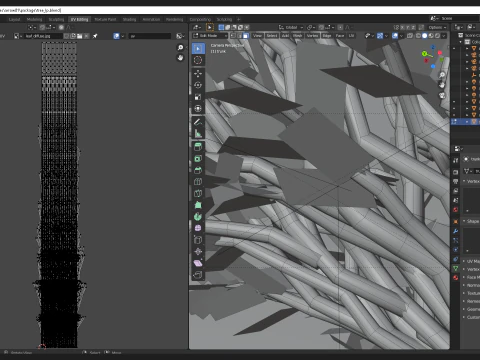This screenshot has width=480, height=360.
Task: Select the Select Box tool in 3D viewport
Action: [x=198, y=49]
